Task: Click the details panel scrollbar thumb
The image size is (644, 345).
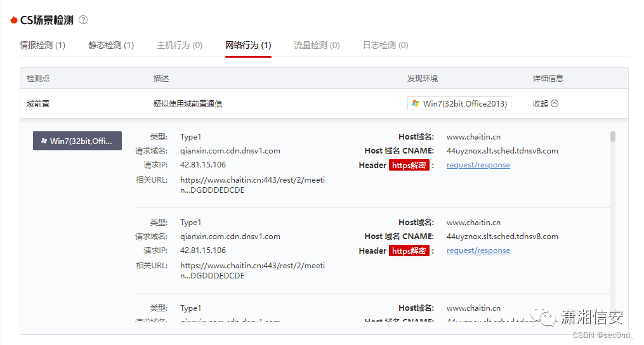Action: [x=613, y=136]
